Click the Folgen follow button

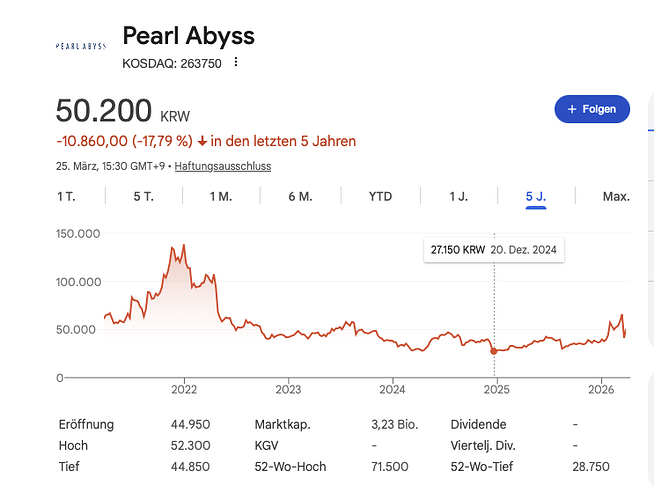[x=592, y=108]
